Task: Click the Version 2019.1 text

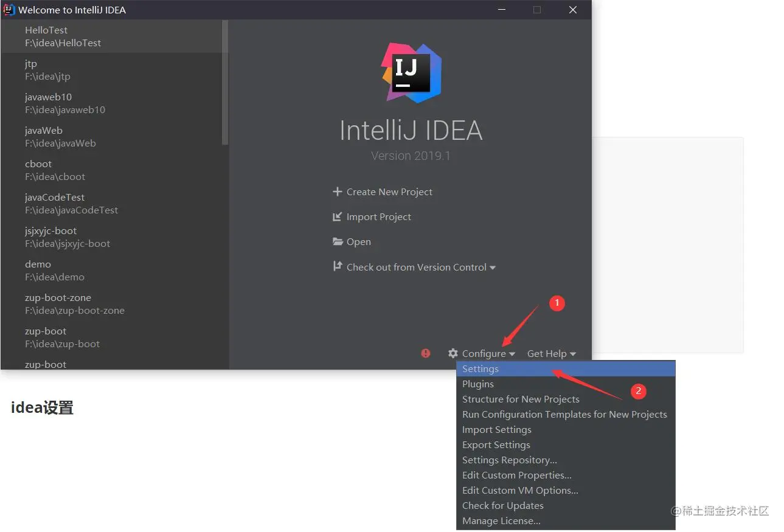Action: [x=411, y=156]
